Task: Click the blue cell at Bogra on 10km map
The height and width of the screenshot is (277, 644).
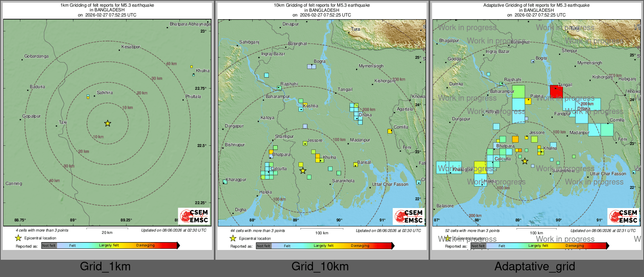Action: pyautogui.click(x=311, y=67)
